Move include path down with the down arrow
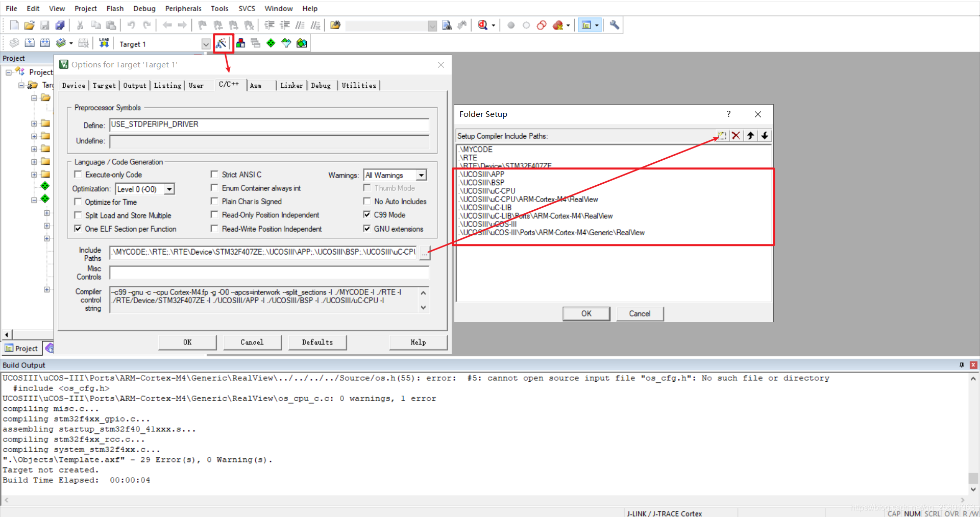980x517 pixels. pyautogui.click(x=765, y=136)
